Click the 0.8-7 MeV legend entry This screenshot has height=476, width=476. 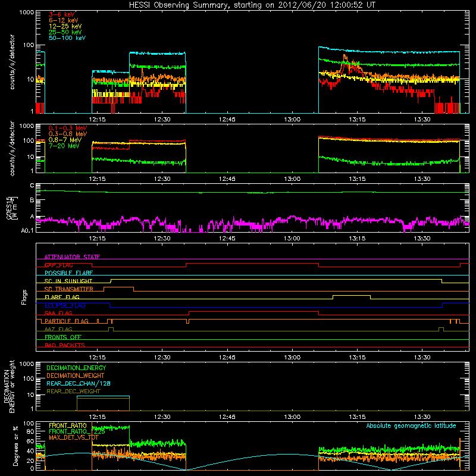click(x=65, y=140)
